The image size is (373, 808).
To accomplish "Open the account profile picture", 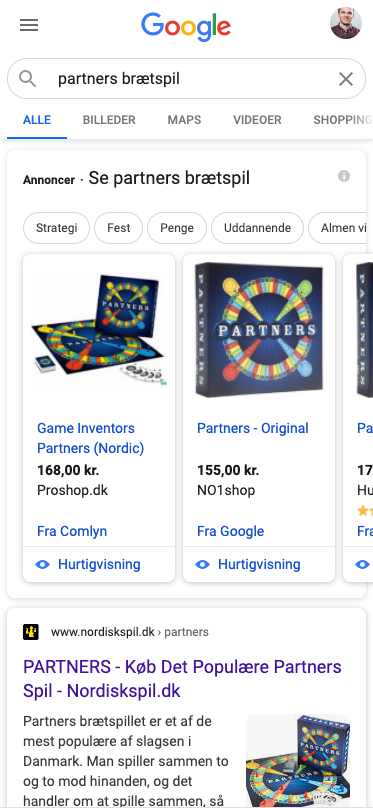I will (x=346, y=23).
